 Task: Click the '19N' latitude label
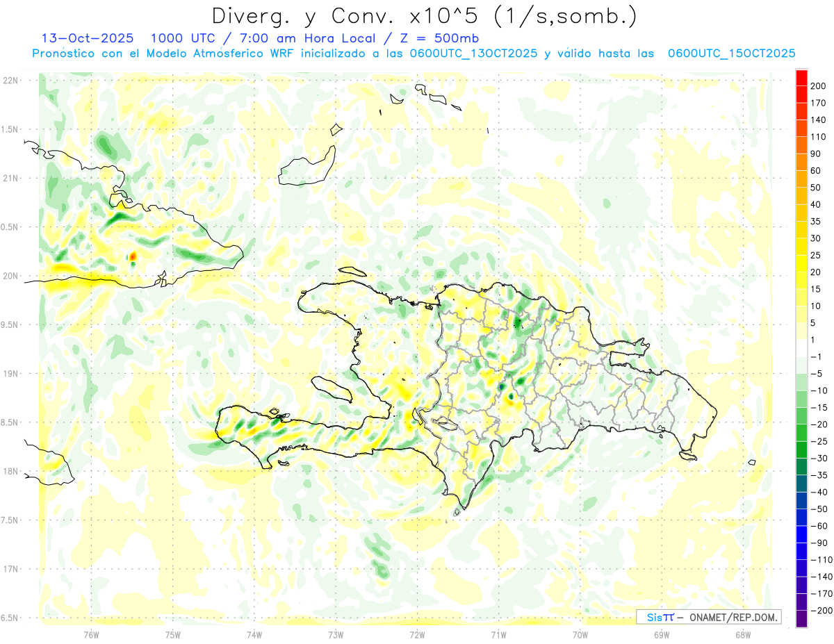(10, 374)
